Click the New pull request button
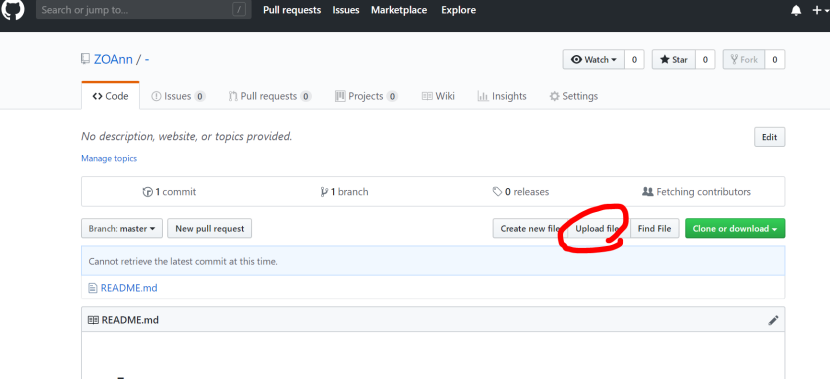 [210, 229]
